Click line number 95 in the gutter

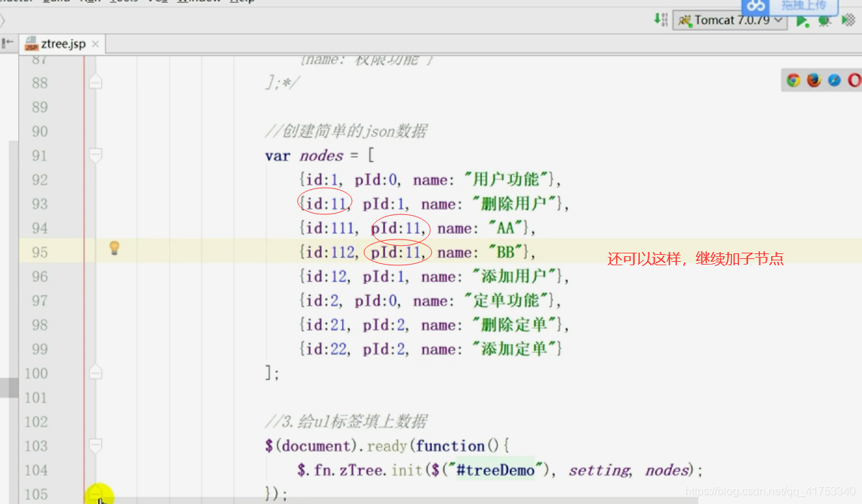pos(40,252)
